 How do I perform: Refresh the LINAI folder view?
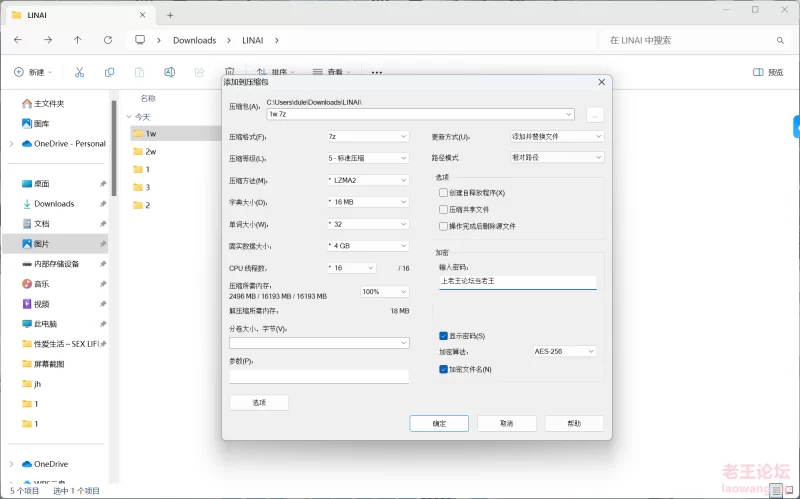[108, 40]
